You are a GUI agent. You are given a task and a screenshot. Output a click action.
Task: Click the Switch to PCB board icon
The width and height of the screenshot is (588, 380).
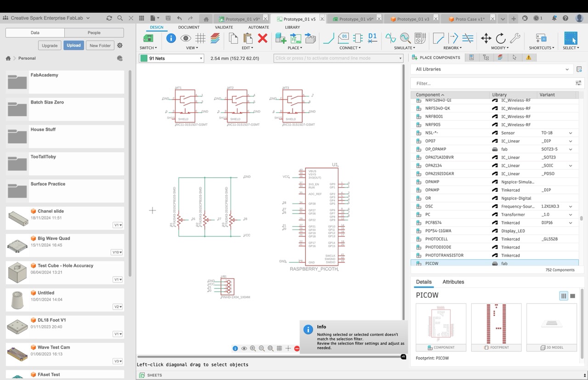click(148, 39)
